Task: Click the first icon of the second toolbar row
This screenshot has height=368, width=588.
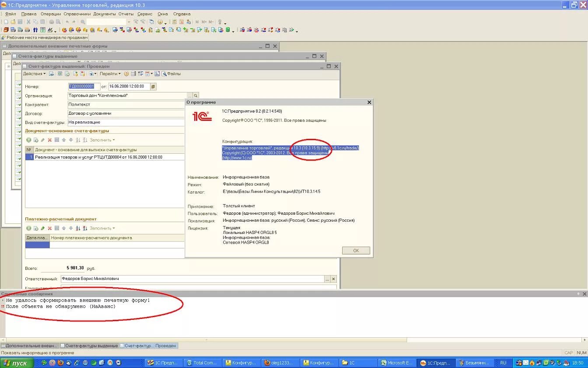Action: point(6,30)
